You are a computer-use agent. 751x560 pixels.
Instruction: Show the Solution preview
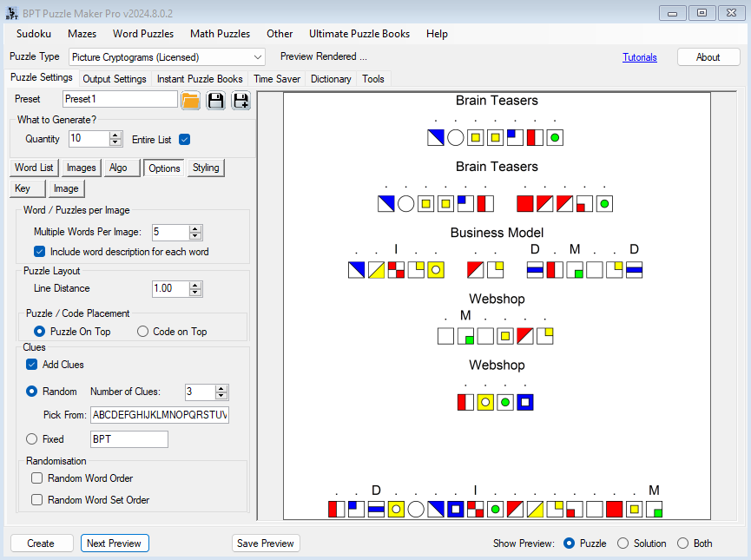click(623, 544)
